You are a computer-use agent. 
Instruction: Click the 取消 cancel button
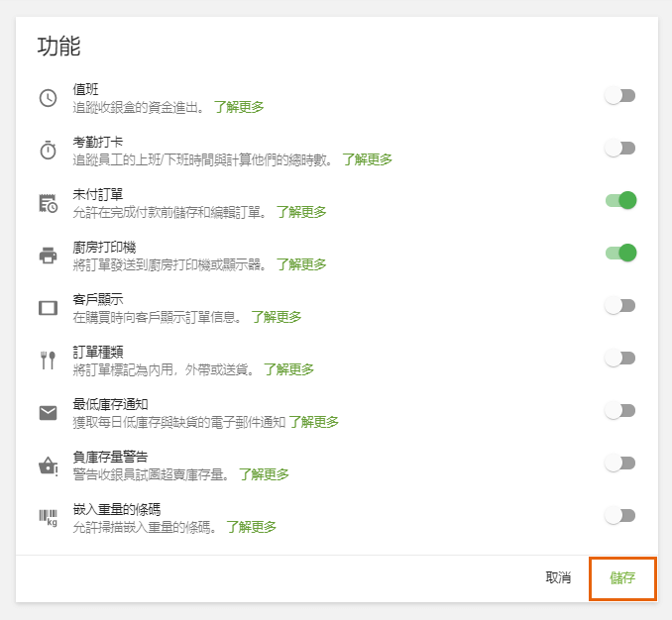[558, 577]
